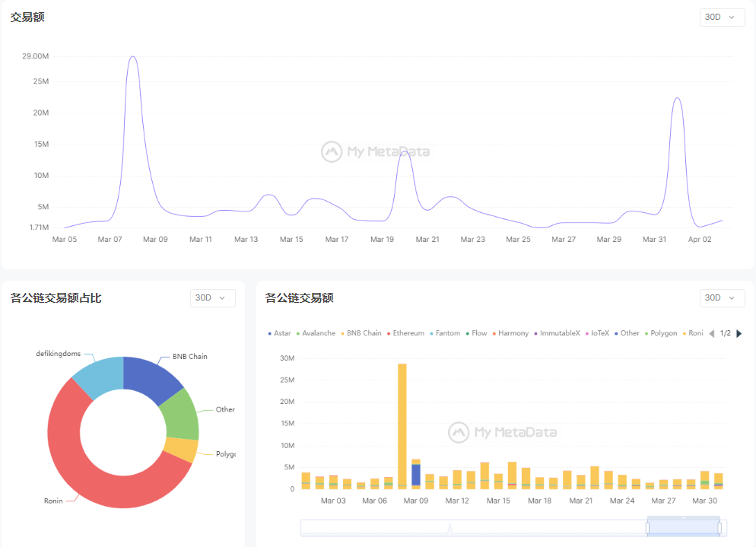Hide the BNB Chain series in legend
The height and width of the screenshot is (547, 756).
click(x=361, y=333)
